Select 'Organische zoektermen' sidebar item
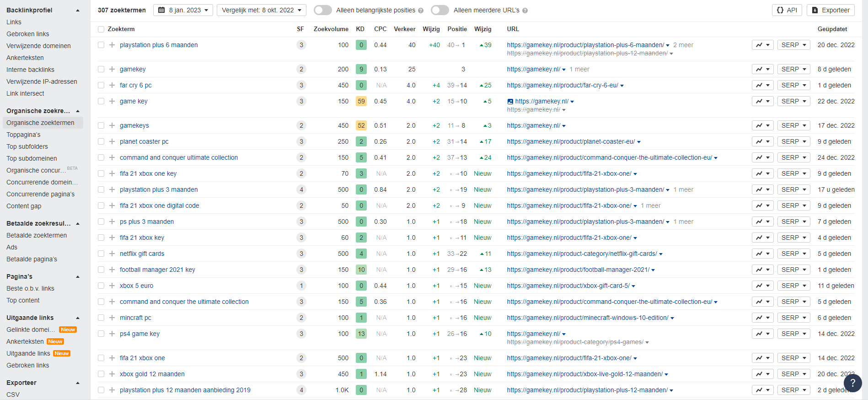This screenshot has height=400, width=868. click(43, 123)
